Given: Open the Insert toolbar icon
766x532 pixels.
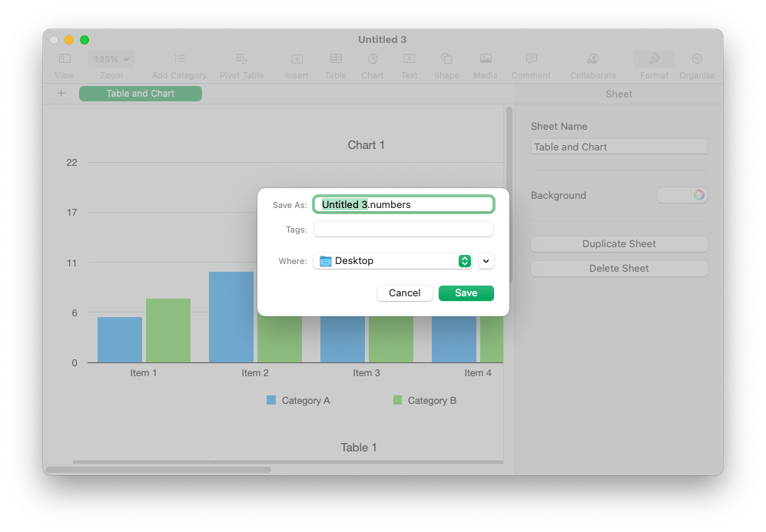Looking at the screenshot, I should coord(297,59).
